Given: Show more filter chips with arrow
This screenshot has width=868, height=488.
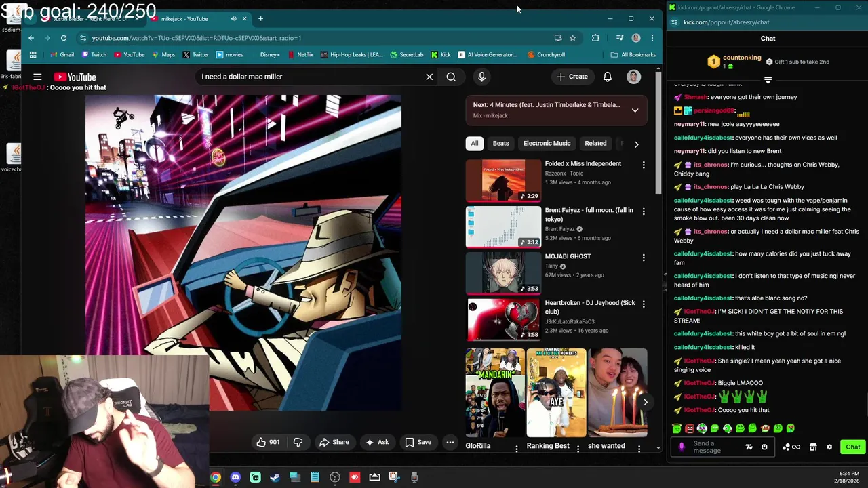Looking at the screenshot, I should pyautogui.click(x=636, y=144).
